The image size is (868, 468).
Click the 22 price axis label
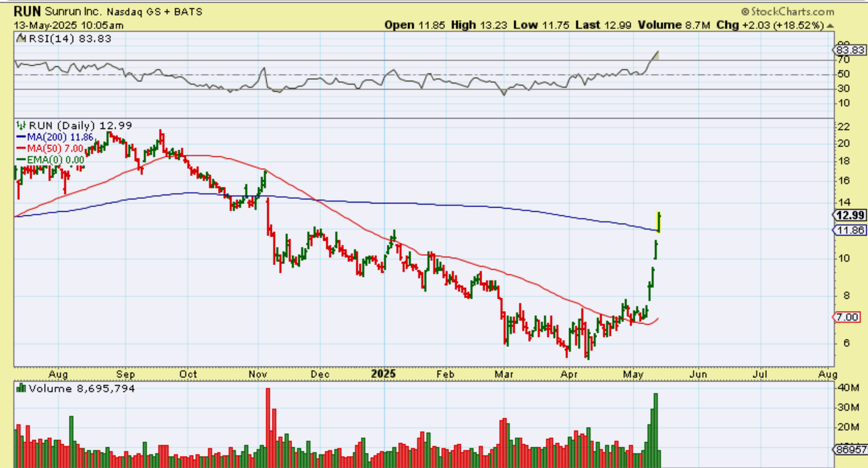(x=844, y=127)
